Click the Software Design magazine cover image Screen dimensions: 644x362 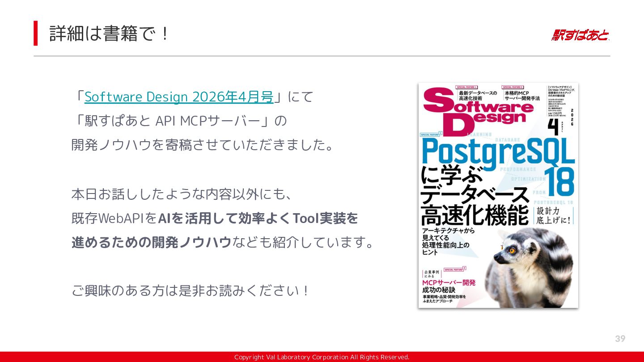click(x=498, y=195)
